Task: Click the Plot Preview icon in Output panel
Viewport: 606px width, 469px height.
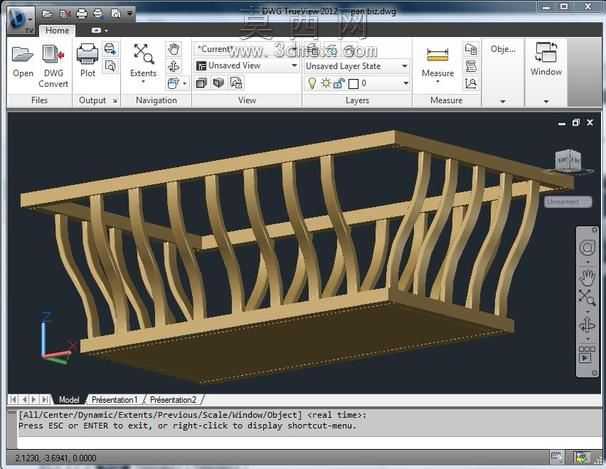Action: pyautogui.click(x=110, y=66)
